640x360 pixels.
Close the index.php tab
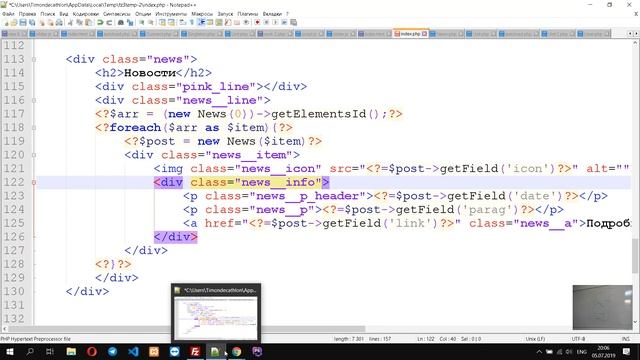[424, 34]
